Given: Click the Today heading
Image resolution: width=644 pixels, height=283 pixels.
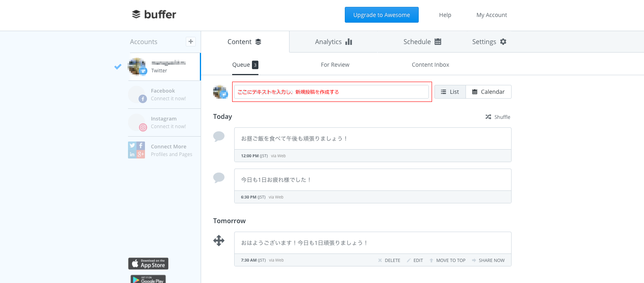Looking at the screenshot, I should (222, 116).
